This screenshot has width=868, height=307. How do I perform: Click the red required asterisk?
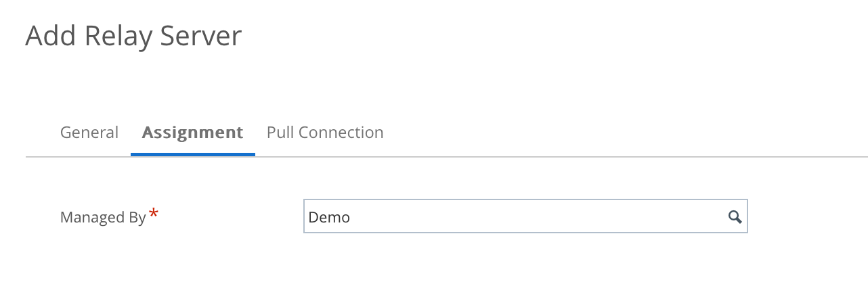pos(154,214)
